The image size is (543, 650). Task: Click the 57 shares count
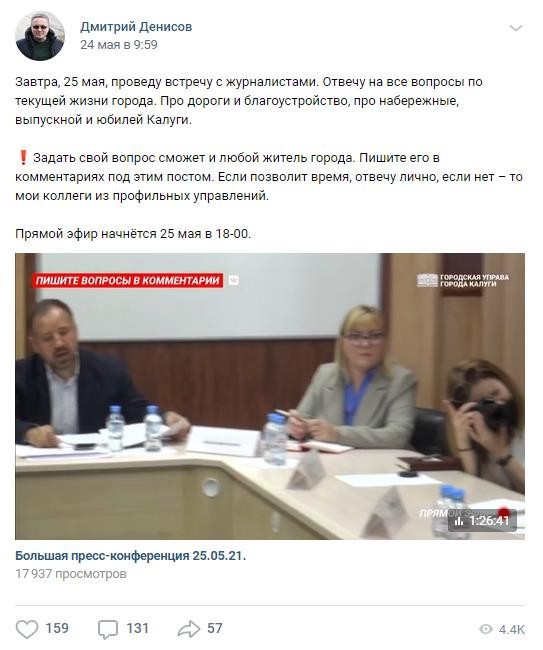click(x=215, y=628)
